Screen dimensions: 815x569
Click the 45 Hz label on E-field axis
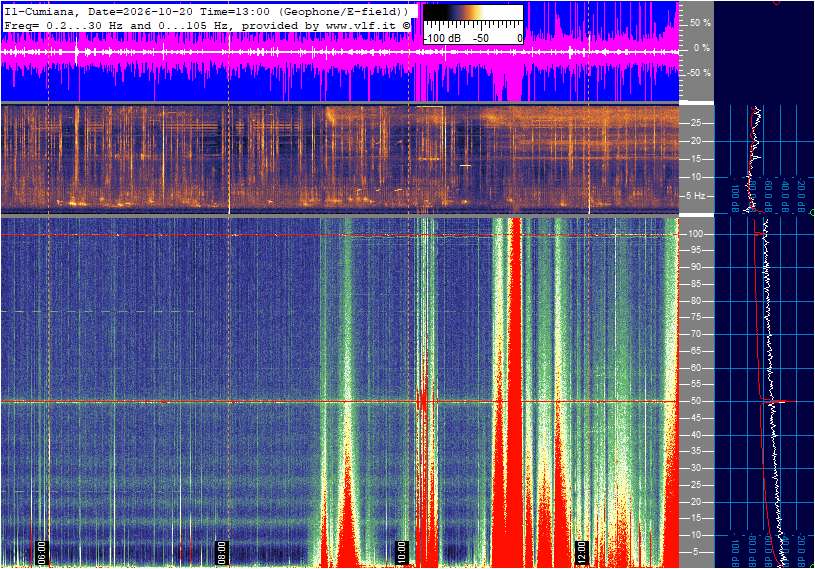click(x=695, y=418)
